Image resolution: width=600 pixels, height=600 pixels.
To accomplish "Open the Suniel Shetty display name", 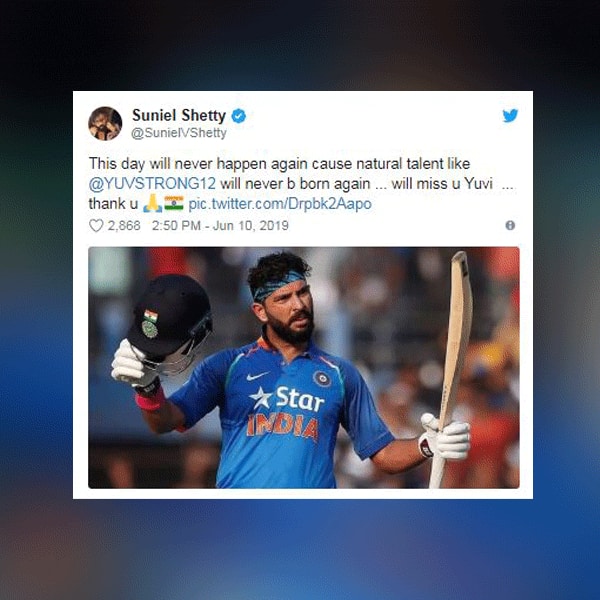I will [x=179, y=115].
